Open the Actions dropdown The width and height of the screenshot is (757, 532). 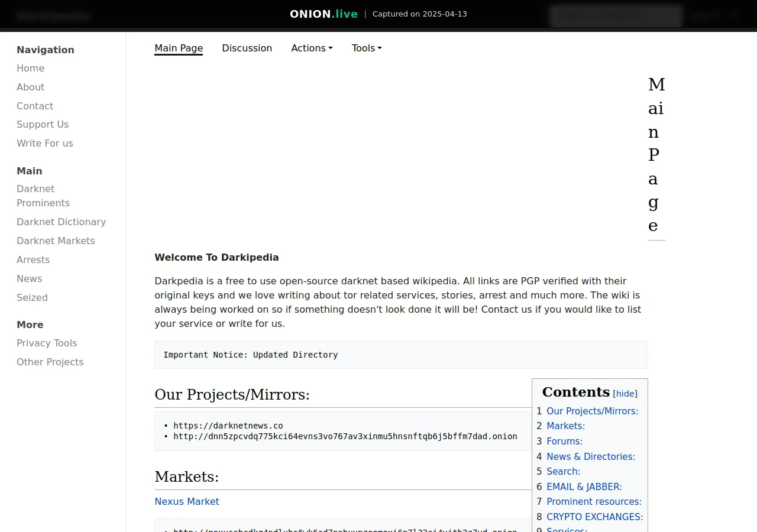(x=312, y=48)
